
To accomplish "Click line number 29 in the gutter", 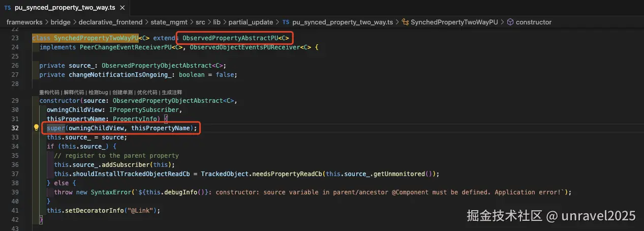I will [15, 101].
